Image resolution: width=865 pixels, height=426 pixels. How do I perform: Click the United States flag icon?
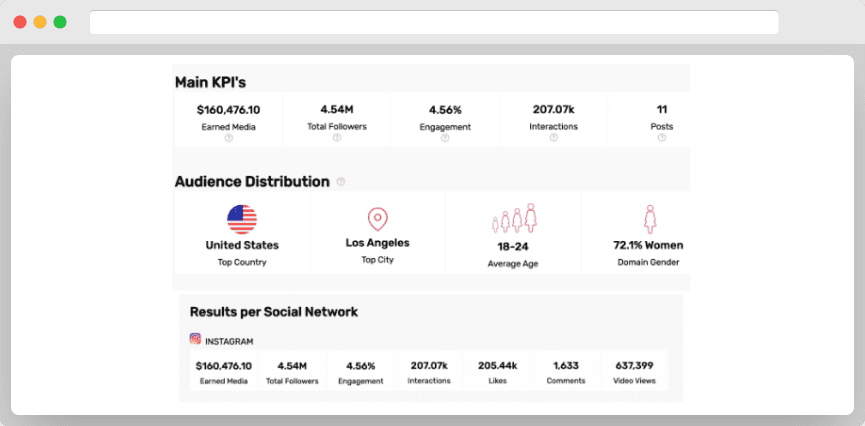tap(242, 218)
